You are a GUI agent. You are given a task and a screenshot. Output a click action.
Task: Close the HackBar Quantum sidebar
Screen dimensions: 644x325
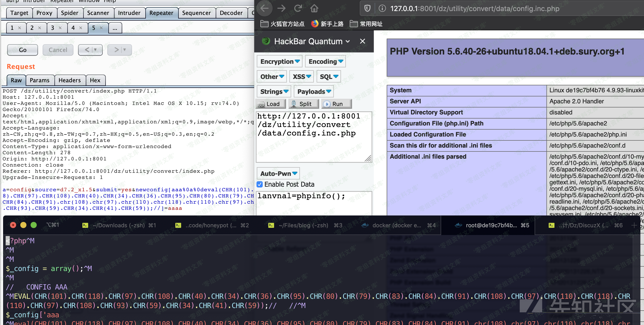[362, 41]
